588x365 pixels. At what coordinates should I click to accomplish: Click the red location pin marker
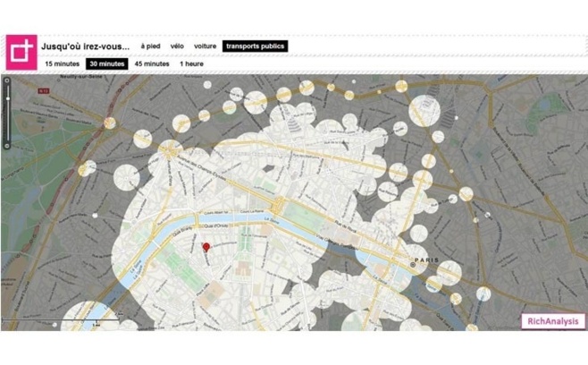(x=206, y=248)
